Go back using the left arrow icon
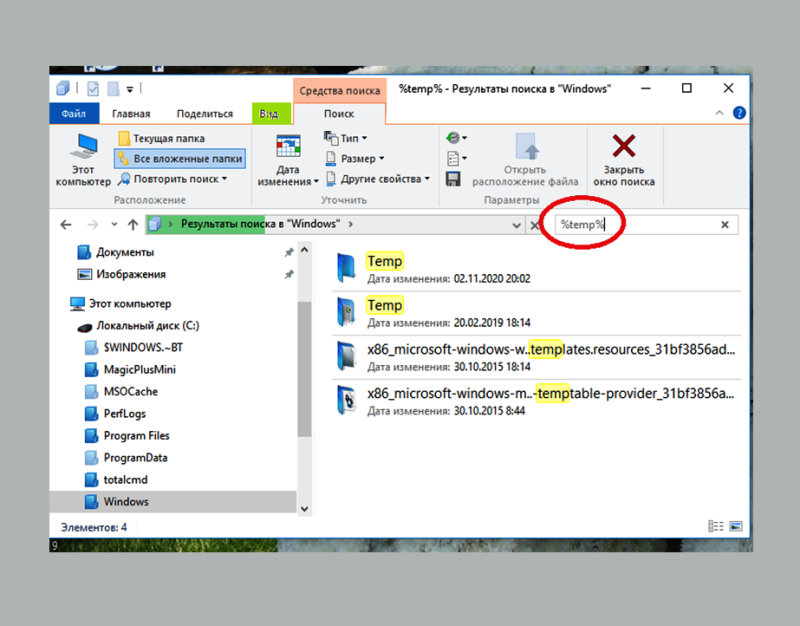 pyautogui.click(x=66, y=225)
